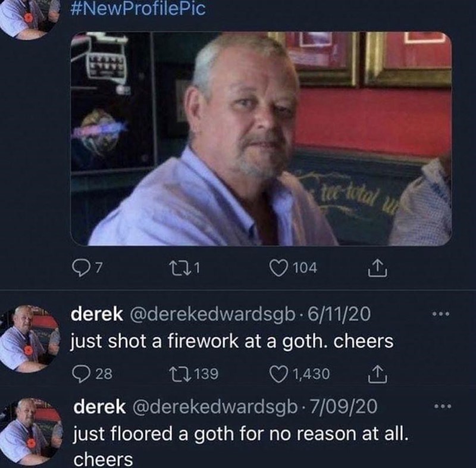Open @derekedwardsgb handle on the 7/09/20 tweet
This screenshot has width=476, height=468.
[215, 407]
